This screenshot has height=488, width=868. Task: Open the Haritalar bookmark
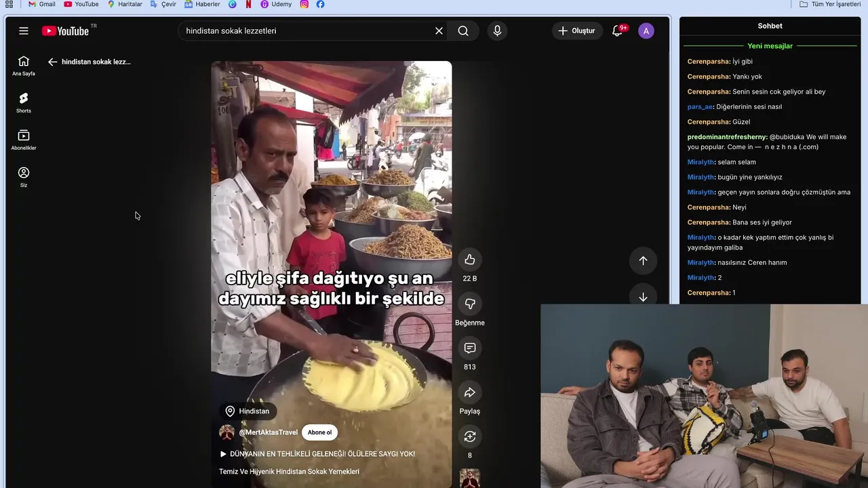125,4
